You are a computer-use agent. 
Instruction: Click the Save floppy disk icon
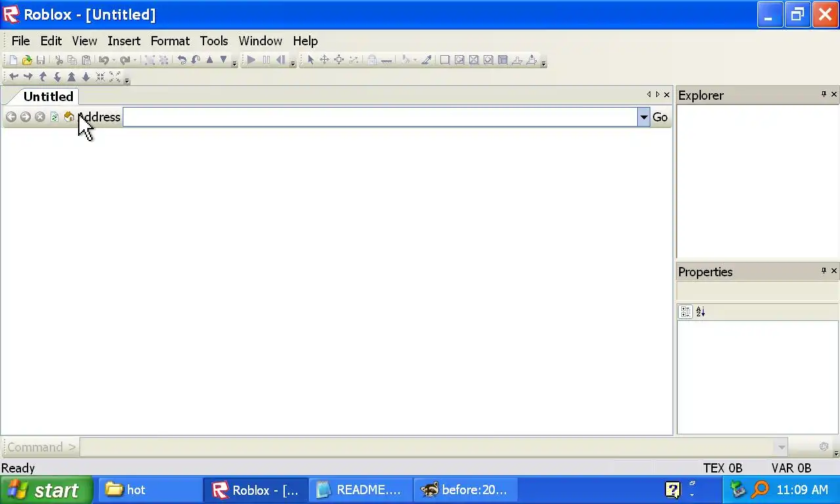coord(41,60)
